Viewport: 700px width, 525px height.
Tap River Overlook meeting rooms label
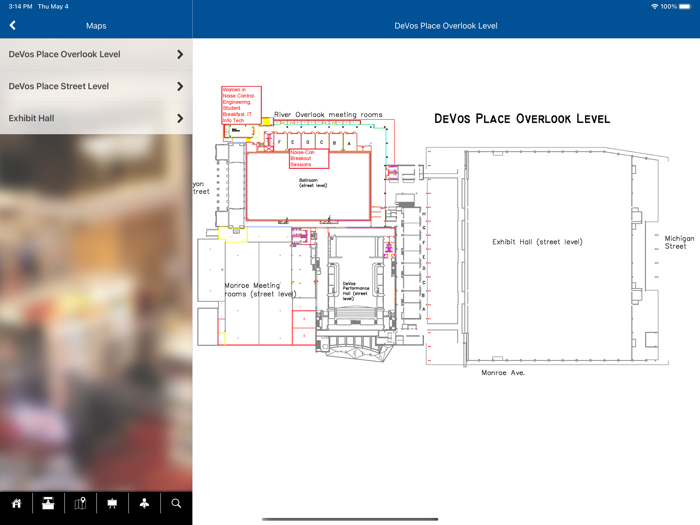(328, 115)
